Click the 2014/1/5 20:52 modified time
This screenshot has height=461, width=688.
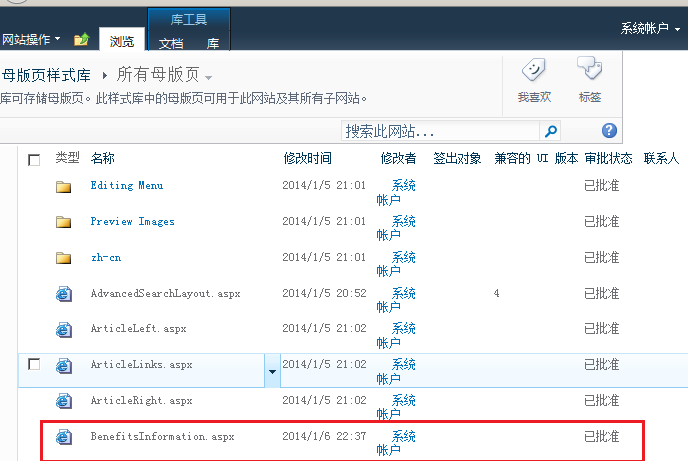tap(324, 293)
